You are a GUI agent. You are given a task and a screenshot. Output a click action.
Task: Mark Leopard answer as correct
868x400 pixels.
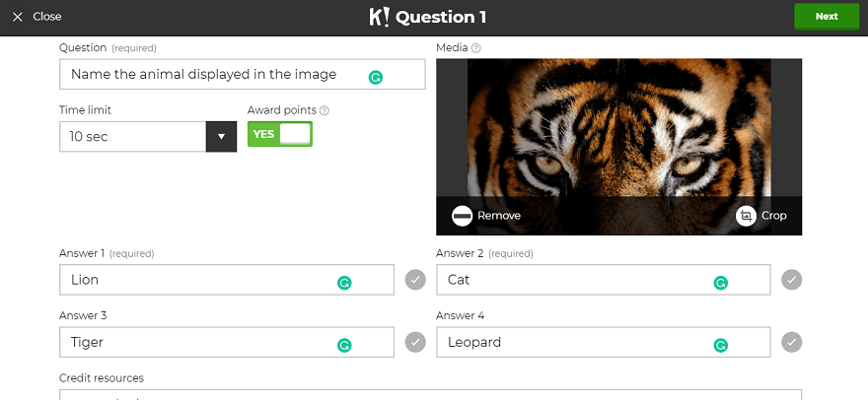792,342
